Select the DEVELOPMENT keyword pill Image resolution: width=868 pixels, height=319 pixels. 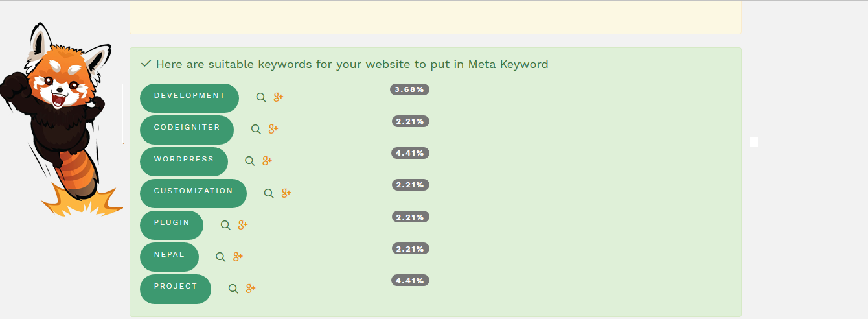coord(189,98)
